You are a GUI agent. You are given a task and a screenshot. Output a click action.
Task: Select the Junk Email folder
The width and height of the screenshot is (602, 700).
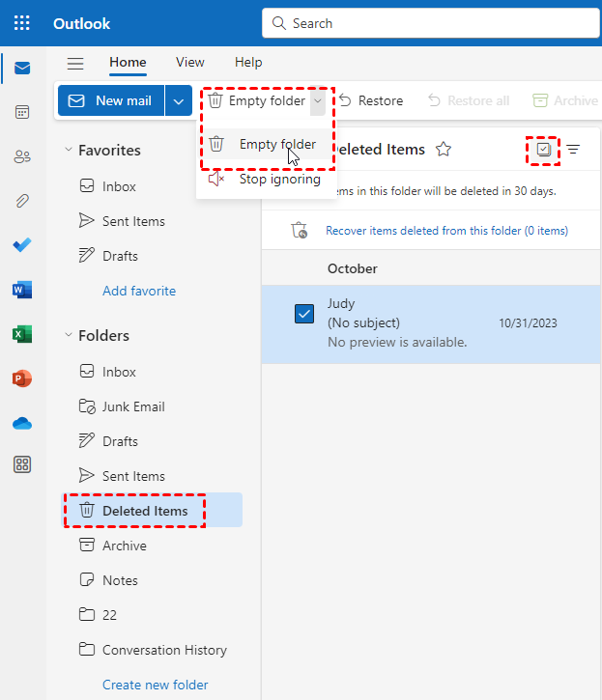[x=133, y=406]
